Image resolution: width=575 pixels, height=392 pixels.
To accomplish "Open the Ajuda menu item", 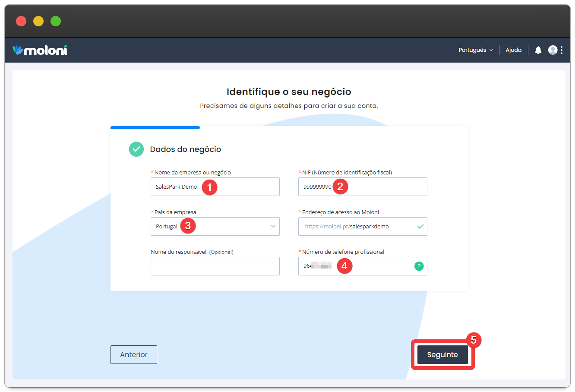I will (x=513, y=50).
